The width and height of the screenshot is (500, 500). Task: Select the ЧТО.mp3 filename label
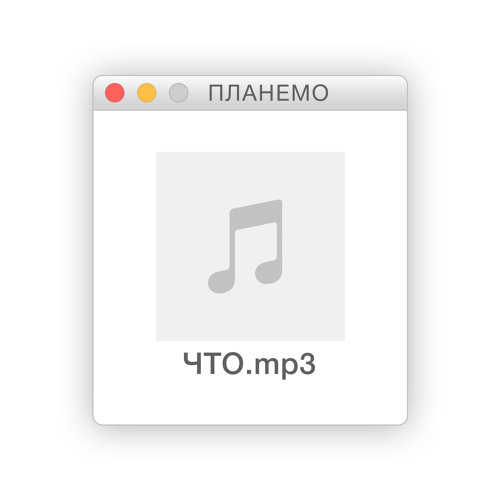click(249, 364)
